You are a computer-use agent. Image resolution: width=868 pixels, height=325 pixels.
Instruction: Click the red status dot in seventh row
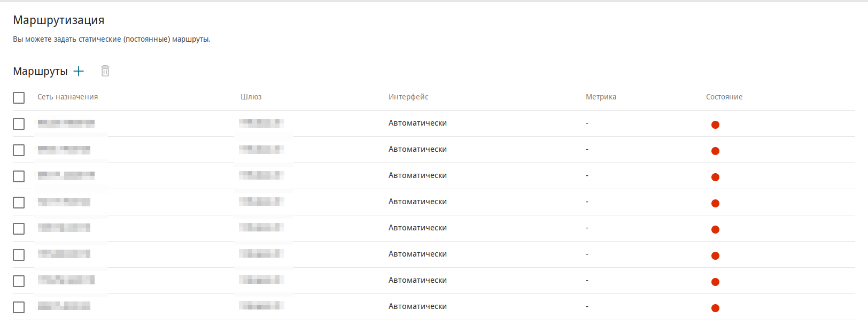pos(715,282)
